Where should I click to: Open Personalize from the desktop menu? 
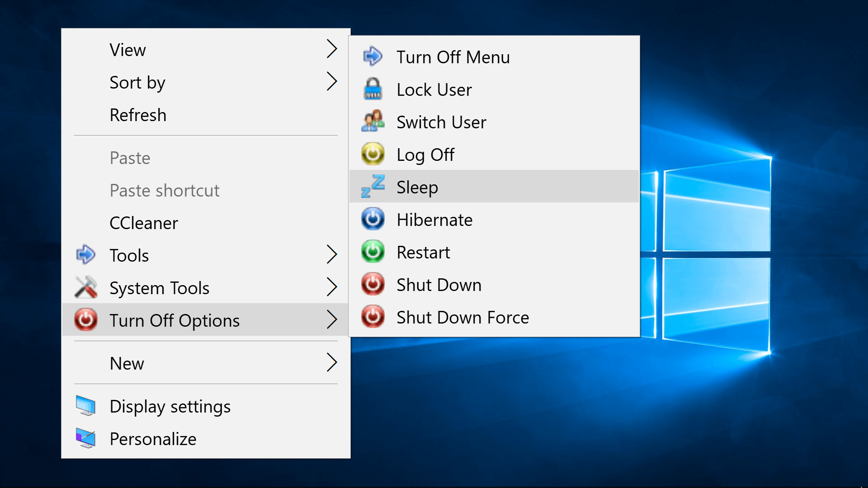(x=153, y=439)
